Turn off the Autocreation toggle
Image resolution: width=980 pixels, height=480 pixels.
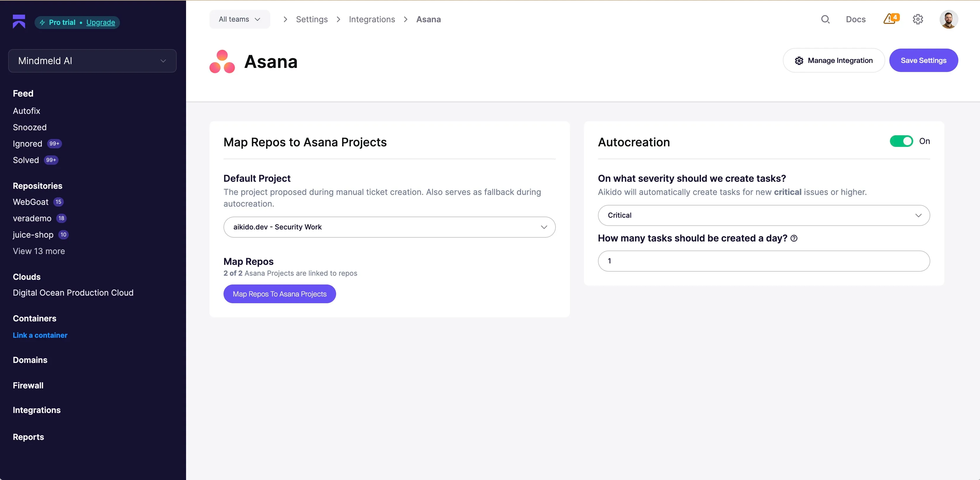click(x=901, y=141)
